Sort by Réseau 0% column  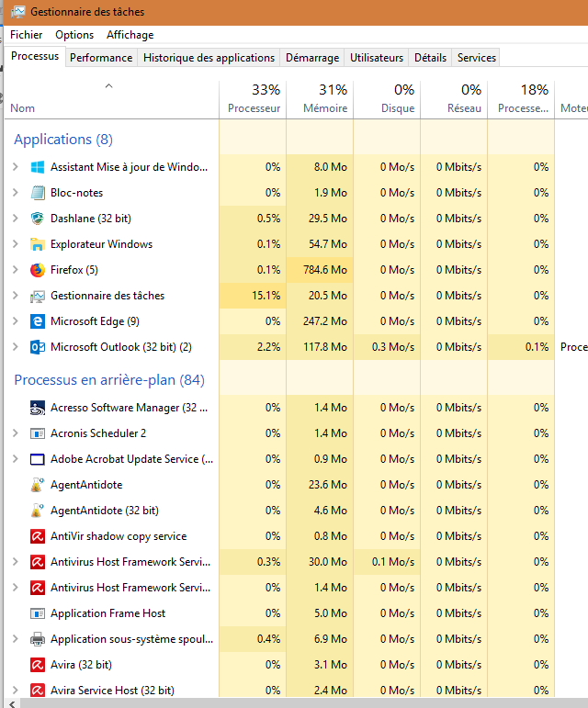tap(455, 100)
